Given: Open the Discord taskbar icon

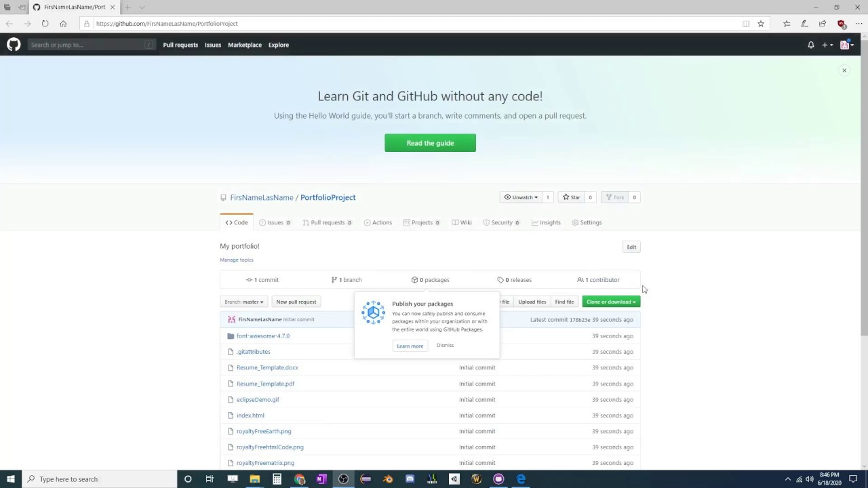Looking at the screenshot, I should tap(410, 479).
